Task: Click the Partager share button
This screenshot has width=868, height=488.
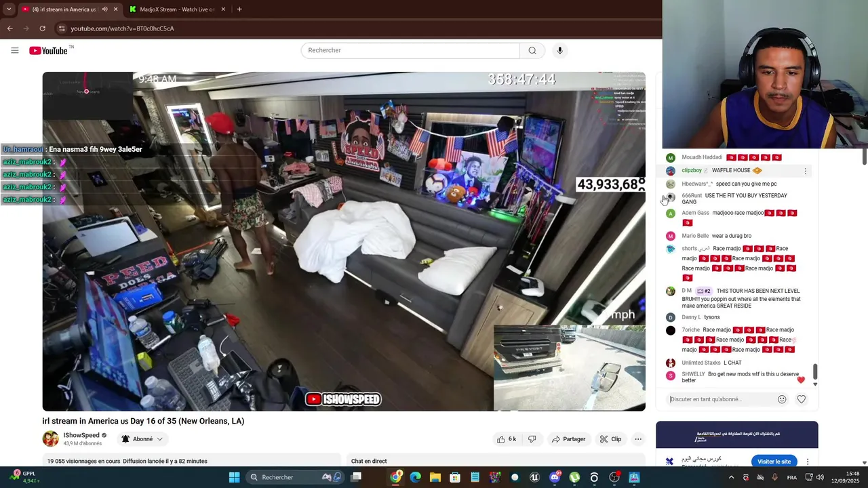Action: [568, 439]
